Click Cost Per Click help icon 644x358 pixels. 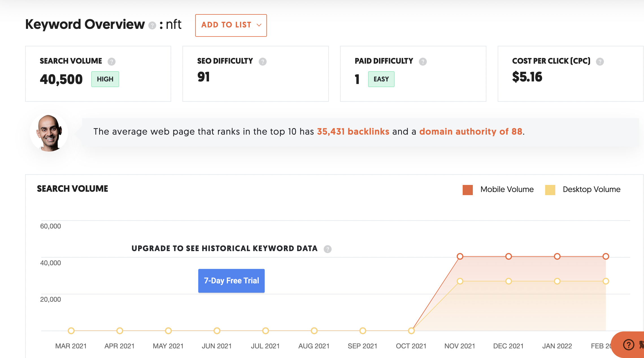click(600, 61)
